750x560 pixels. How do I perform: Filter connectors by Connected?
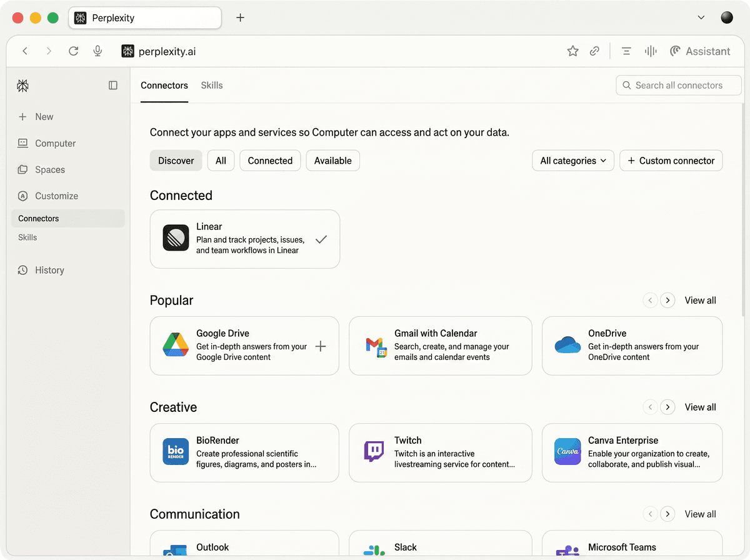(270, 161)
